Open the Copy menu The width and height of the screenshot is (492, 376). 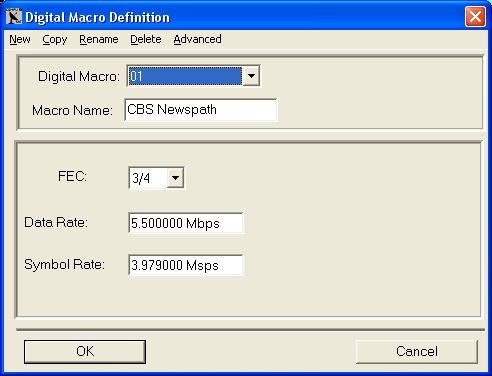click(x=55, y=39)
